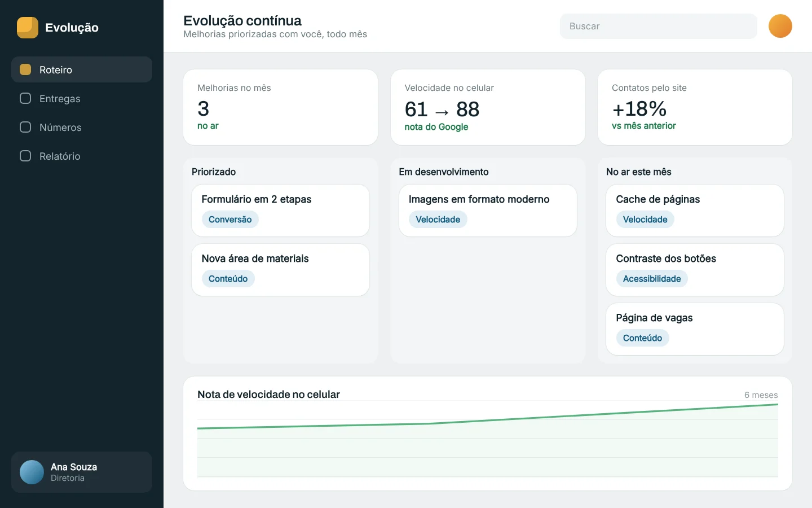Select the Velocidade no celular stat card

pyautogui.click(x=488, y=107)
